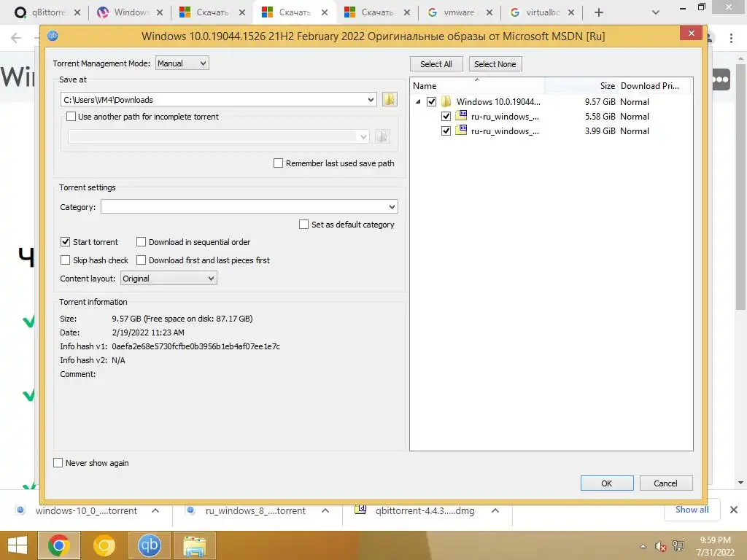The width and height of the screenshot is (747, 560).
Task: Enable Download first and last pieces first
Action: 141,260
